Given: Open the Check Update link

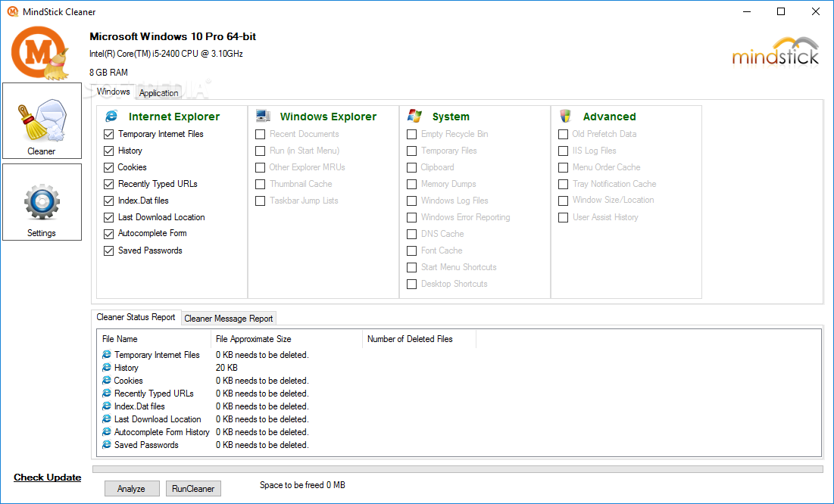Looking at the screenshot, I should coord(47,478).
